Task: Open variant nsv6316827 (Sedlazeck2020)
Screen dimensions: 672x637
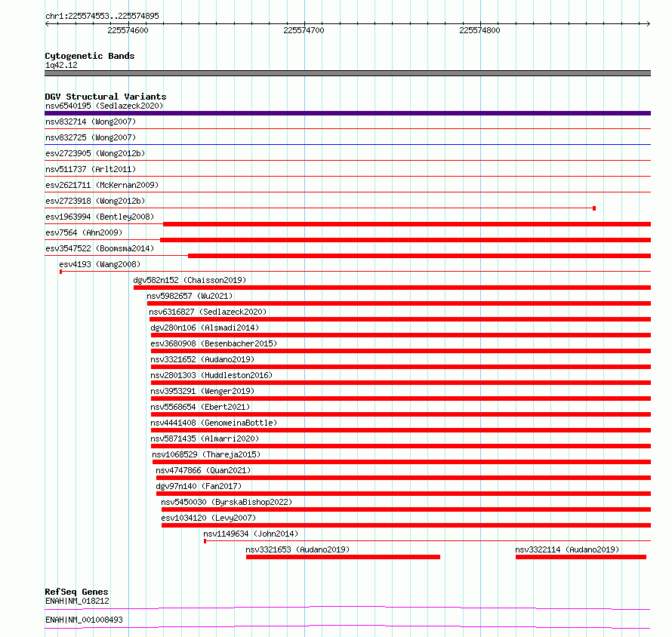Action: 208,312
